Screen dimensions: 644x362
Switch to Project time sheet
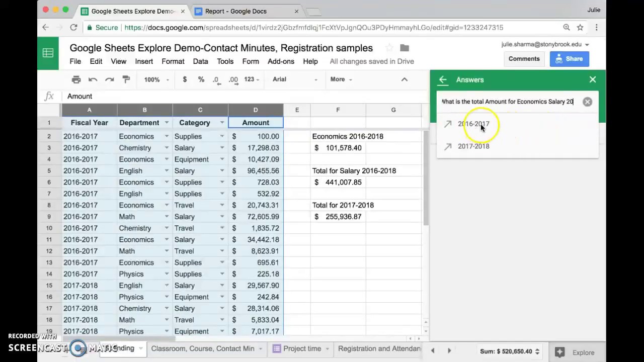pos(301,348)
